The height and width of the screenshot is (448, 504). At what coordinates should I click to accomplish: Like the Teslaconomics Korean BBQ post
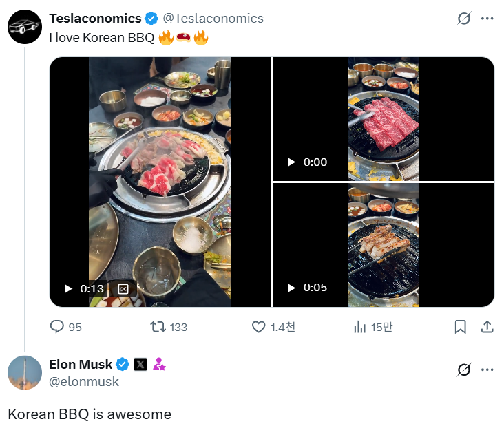[259, 327]
